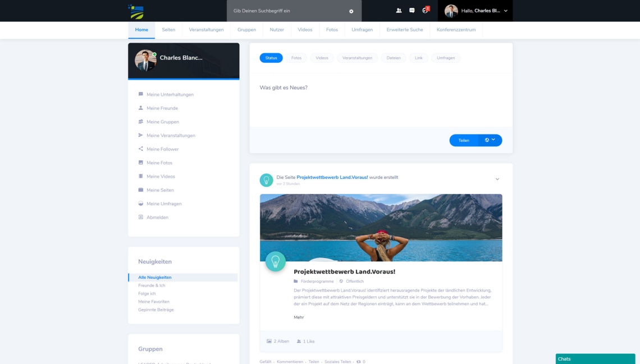The height and width of the screenshot is (364, 640).
Task: Click the Gefällt link below post
Action: click(266, 362)
